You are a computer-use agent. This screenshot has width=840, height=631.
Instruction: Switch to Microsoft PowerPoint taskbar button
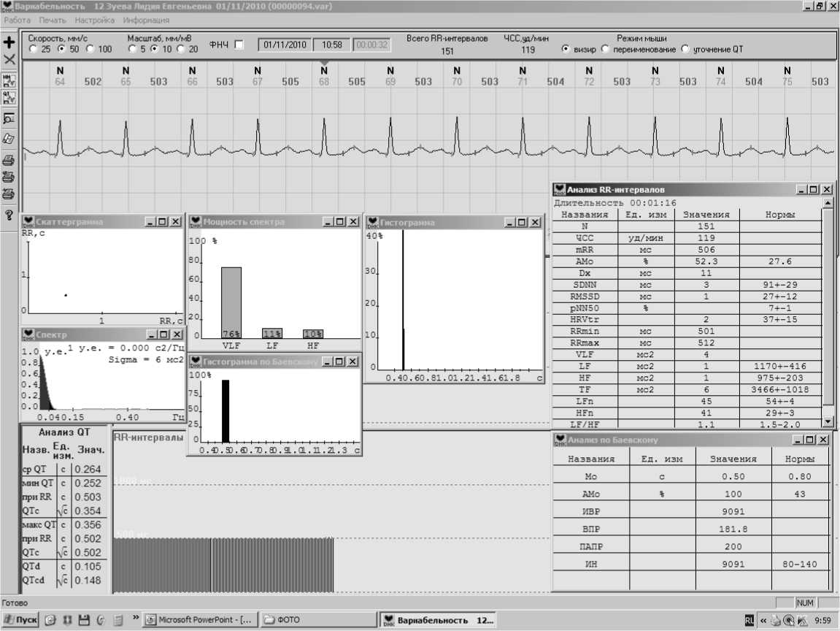[201, 620]
